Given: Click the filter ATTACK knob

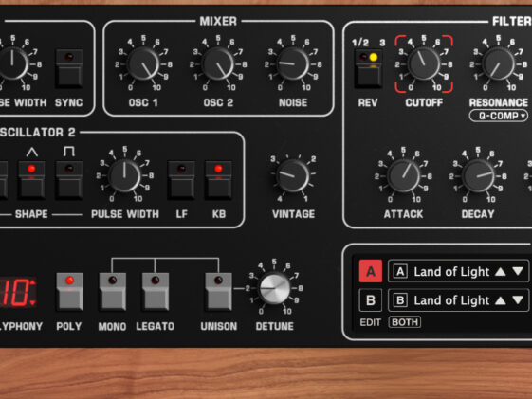Looking at the screenshot, I should 403,175.
